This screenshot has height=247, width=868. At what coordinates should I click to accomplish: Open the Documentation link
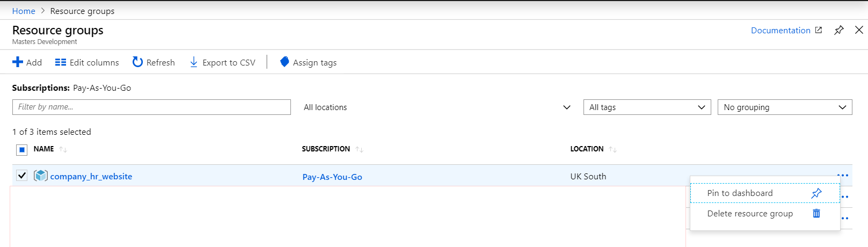781,31
